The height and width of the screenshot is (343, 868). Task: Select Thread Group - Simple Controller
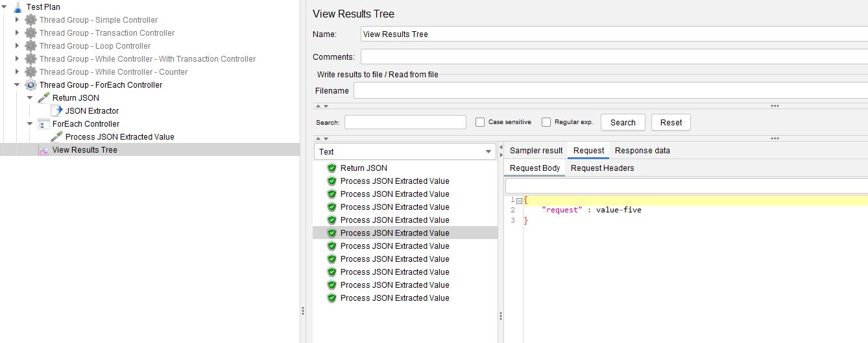[x=99, y=20]
